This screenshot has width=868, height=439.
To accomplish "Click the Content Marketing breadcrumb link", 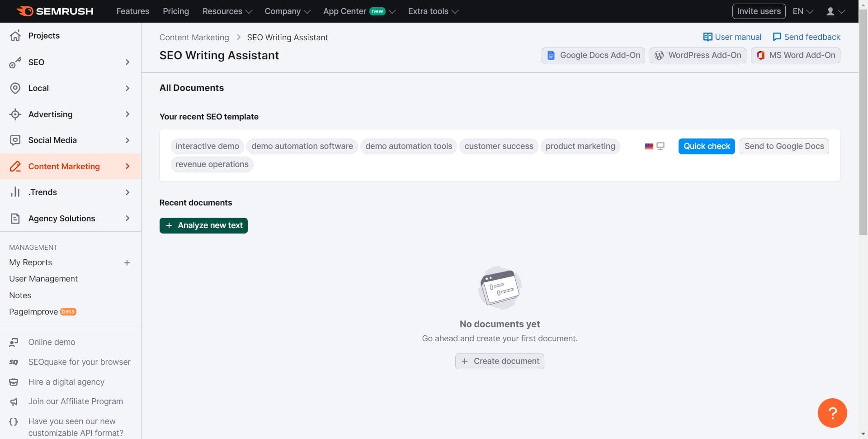I will click(194, 38).
